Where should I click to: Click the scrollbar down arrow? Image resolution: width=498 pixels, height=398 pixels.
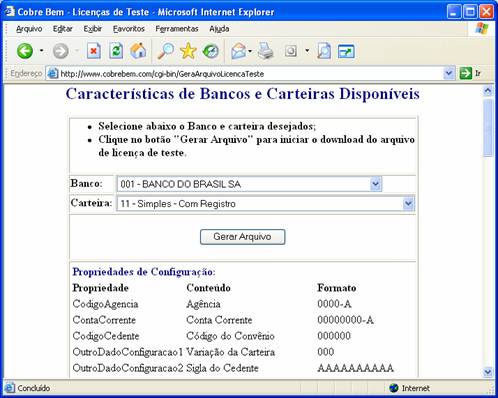pyautogui.click(x=488, y=372)
